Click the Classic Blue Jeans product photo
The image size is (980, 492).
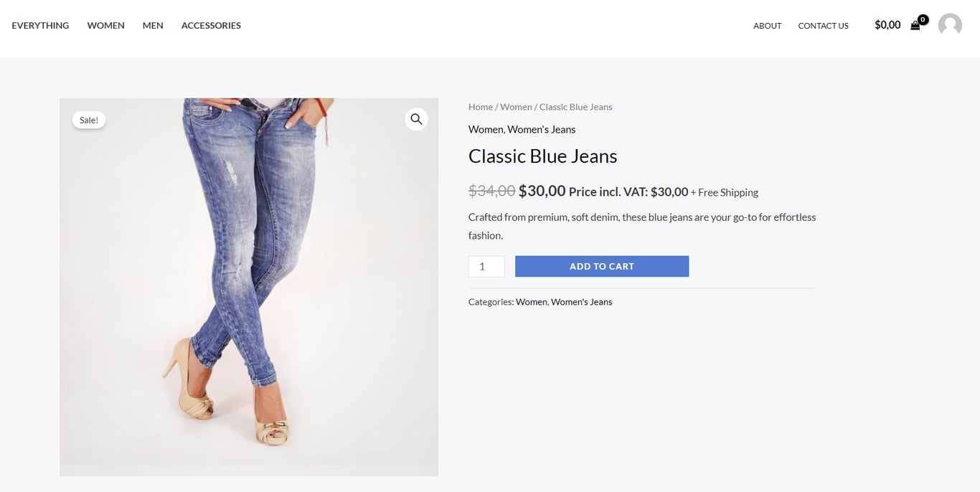point(248,287)
